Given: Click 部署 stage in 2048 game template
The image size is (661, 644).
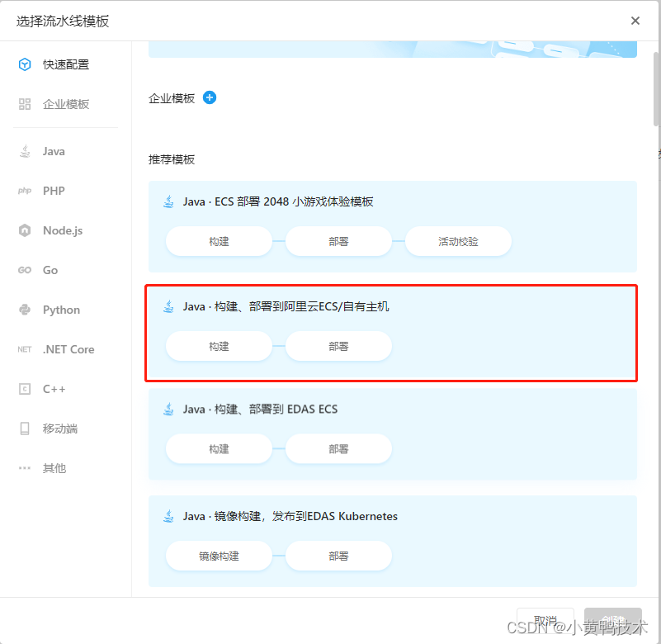Looking at the screenshot, I should tap(338, 241).
